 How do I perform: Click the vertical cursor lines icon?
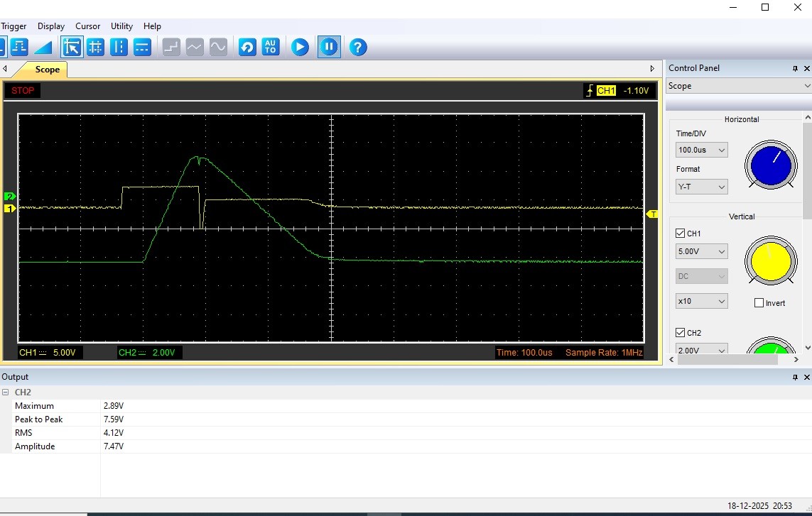[119, 48]
